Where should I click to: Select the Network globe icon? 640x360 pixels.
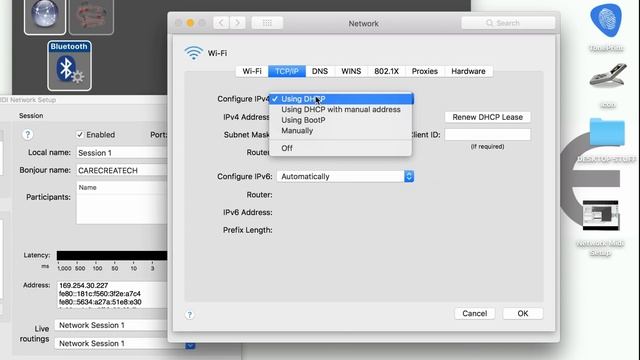coord(45,16)
